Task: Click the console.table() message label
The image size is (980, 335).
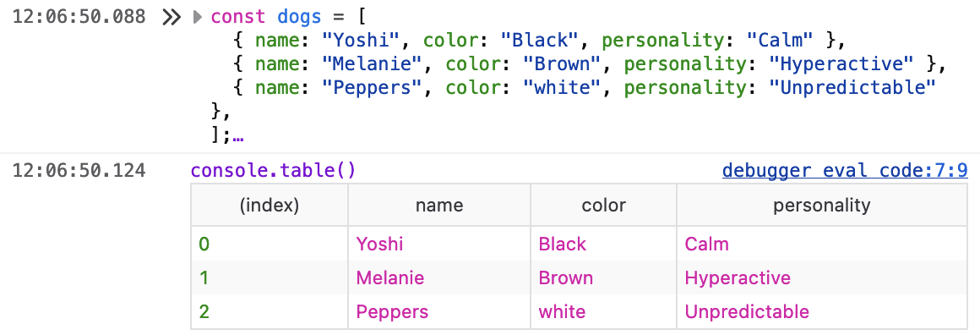Action: (273, 170)
